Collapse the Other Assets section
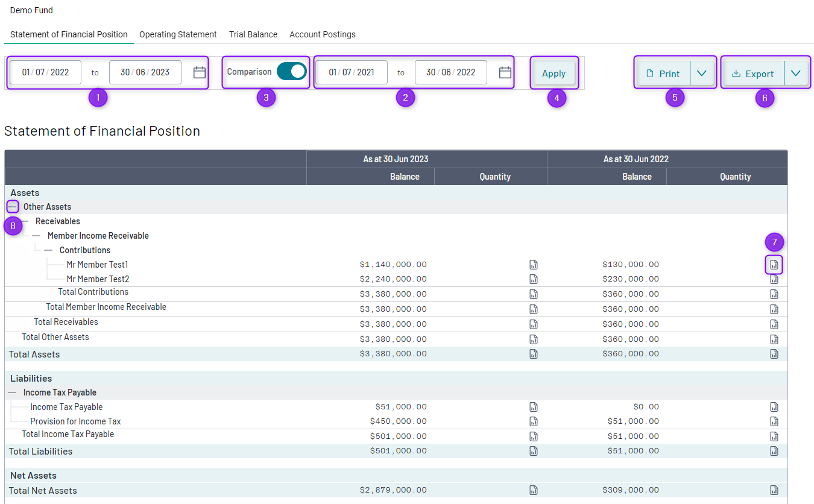The image size is (814, 504). point(13,207)
